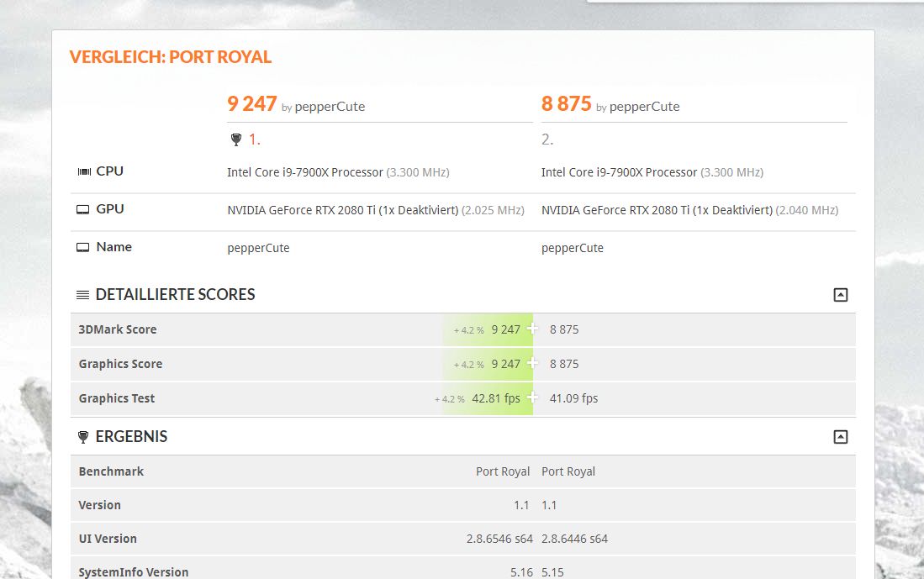Image resolution: width=924 pixels, height=579 pixels.
Task: Click the rank number "1."
Action: [x=255, y=139]
